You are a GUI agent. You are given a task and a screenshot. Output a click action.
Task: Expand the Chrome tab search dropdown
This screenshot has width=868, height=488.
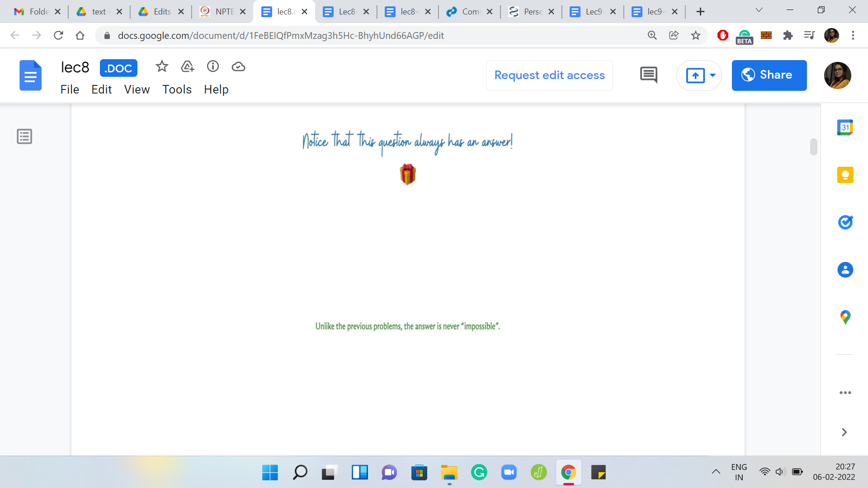click(x=759, y=11)
